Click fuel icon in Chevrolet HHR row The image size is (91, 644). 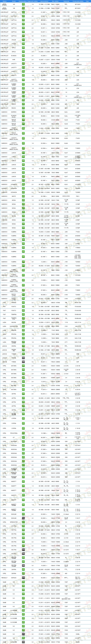23,60
